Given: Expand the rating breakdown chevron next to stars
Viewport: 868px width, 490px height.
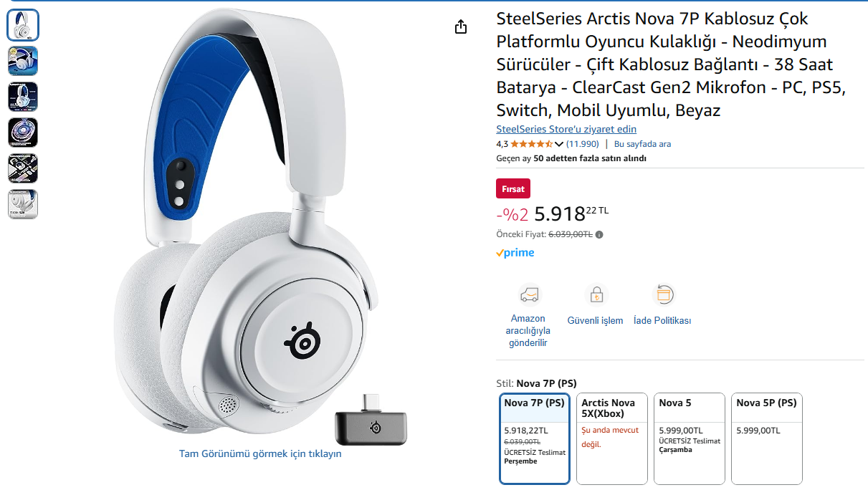Looking at the screenshot, I should [559, 144].
